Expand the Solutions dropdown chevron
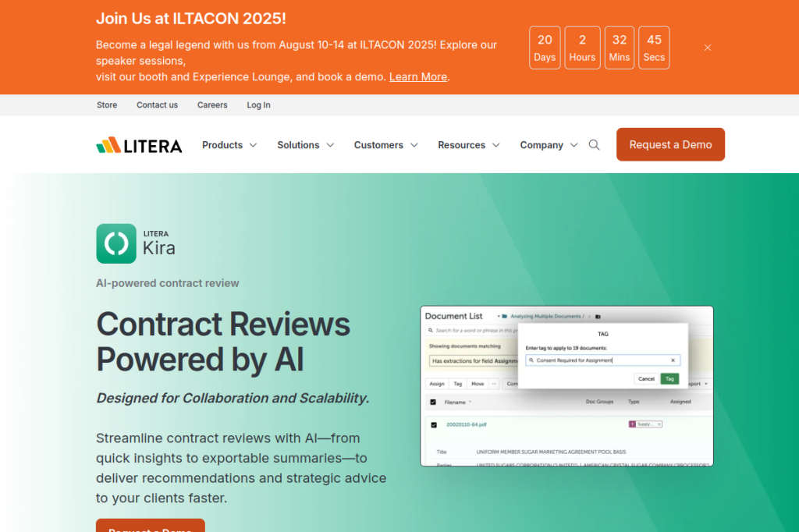The width and height of the screenshot is (799, 532). [330, 145]
